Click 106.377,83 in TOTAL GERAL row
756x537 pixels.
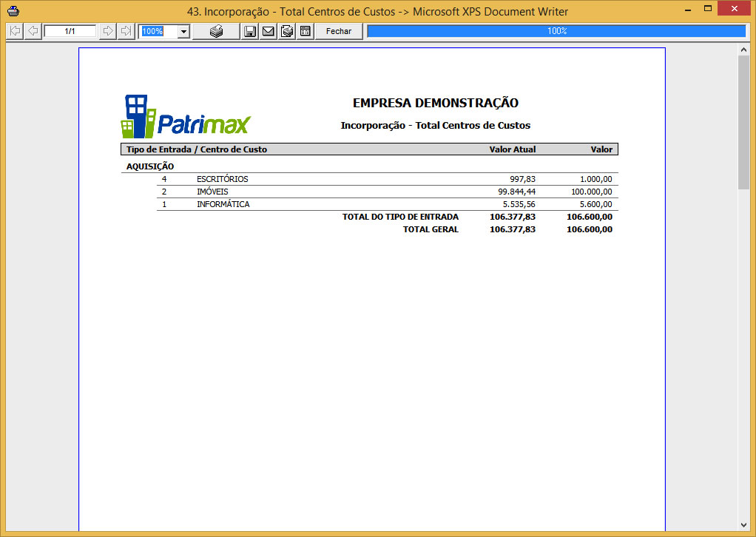513,229
